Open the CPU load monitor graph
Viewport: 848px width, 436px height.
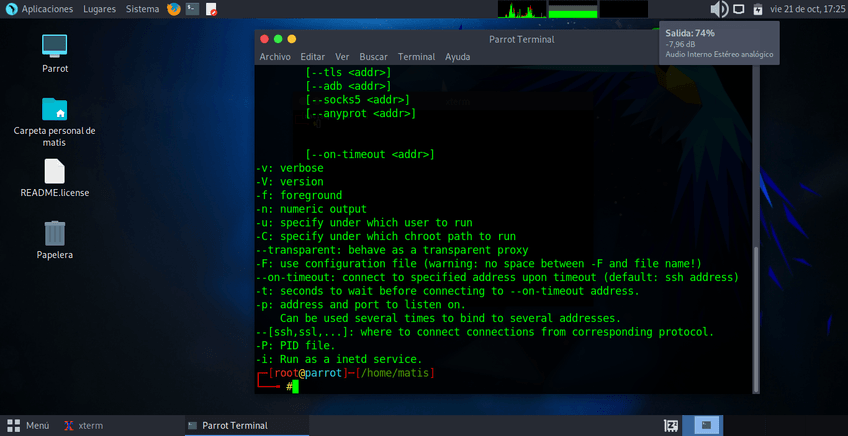pos(522,9)
